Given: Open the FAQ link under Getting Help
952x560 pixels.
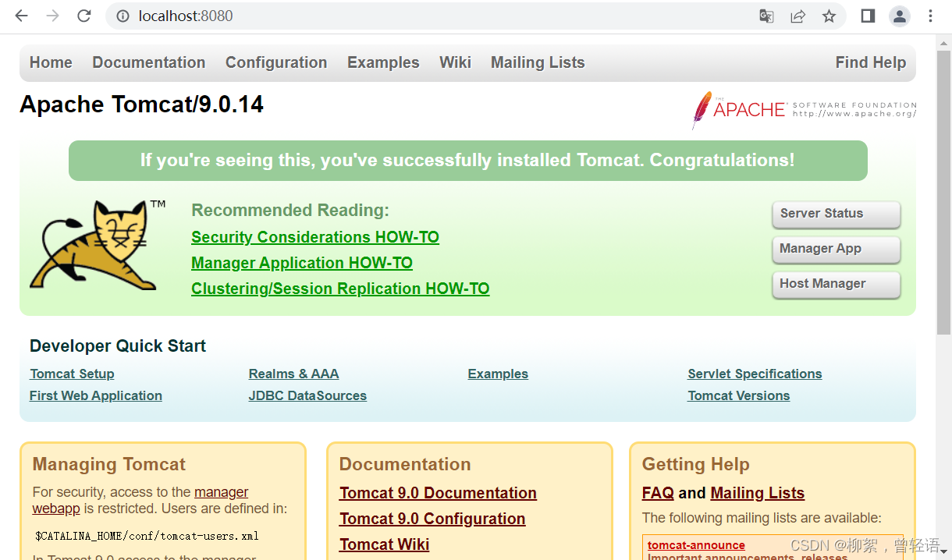Looking at the screenshot, I should (658, 493).
